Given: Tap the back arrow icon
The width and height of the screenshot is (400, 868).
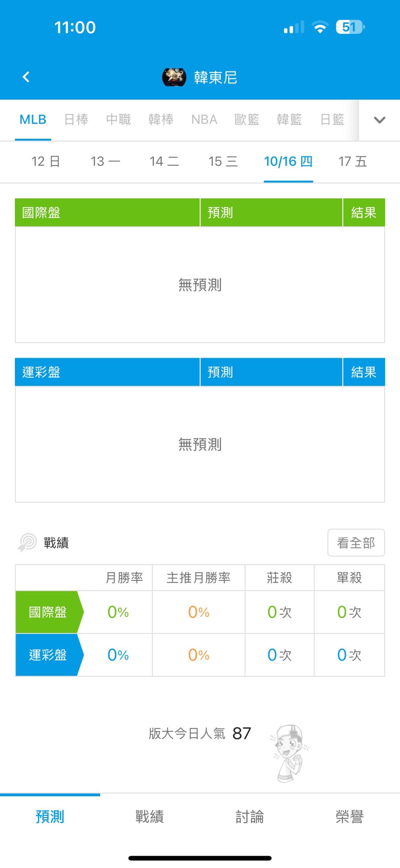Looking at the screenshot, I should [x=26, y=77].
